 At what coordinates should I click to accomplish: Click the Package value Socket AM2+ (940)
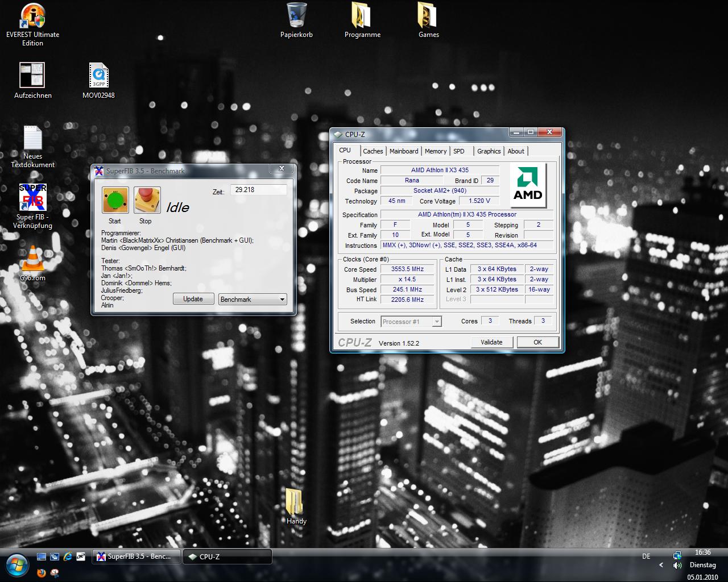440,190
